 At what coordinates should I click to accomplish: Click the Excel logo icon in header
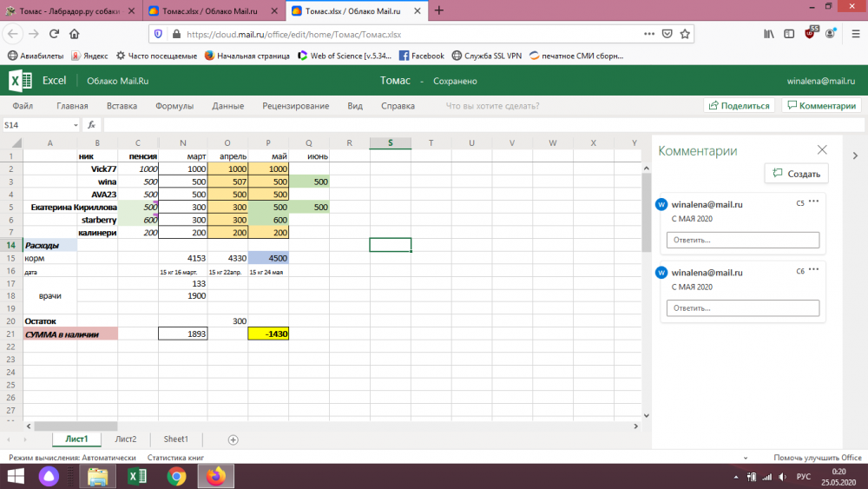(x=21, y=81)
